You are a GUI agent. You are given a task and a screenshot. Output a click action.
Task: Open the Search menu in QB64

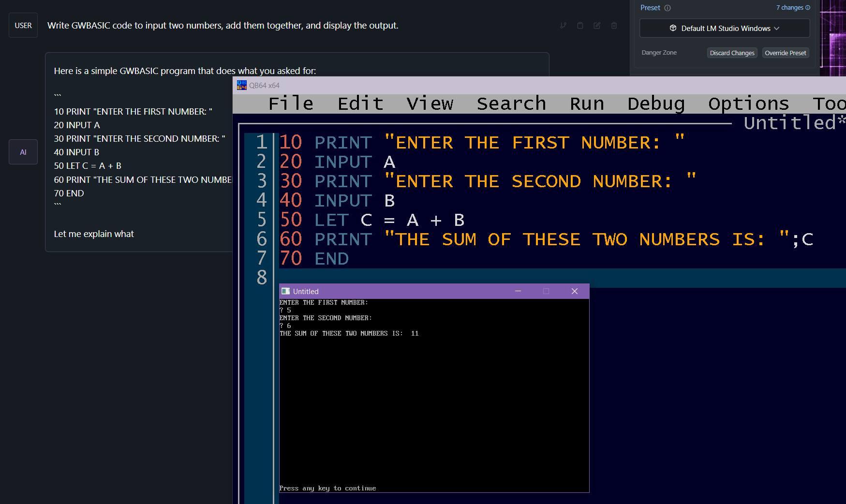[511, 104]
